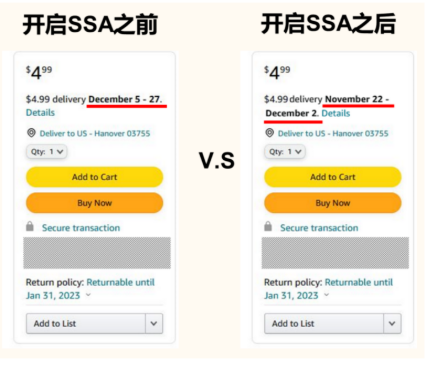Image resolution: width=432 pixels, height=366 pixels.
Task: Expand return policy chevron in right panel
Action: click(x=326, y=295)
